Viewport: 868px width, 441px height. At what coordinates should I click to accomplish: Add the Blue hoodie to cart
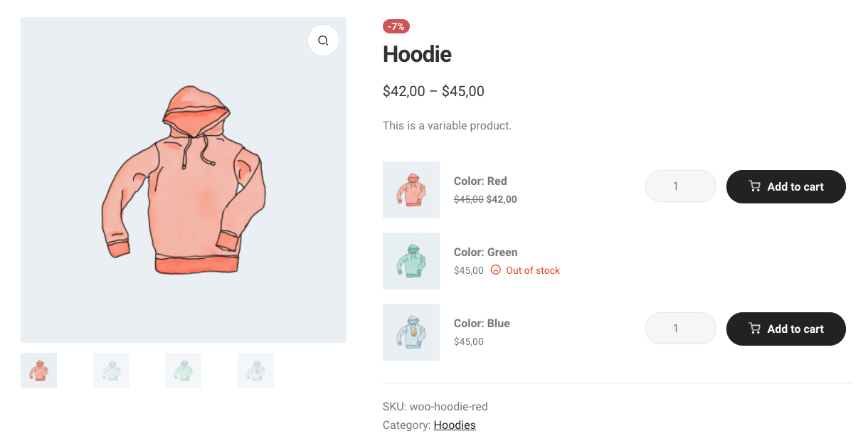point(785,329)
